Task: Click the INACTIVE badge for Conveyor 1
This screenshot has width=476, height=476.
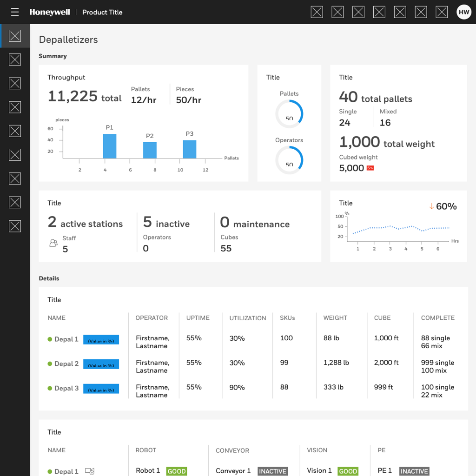Action: click(272, 471)
